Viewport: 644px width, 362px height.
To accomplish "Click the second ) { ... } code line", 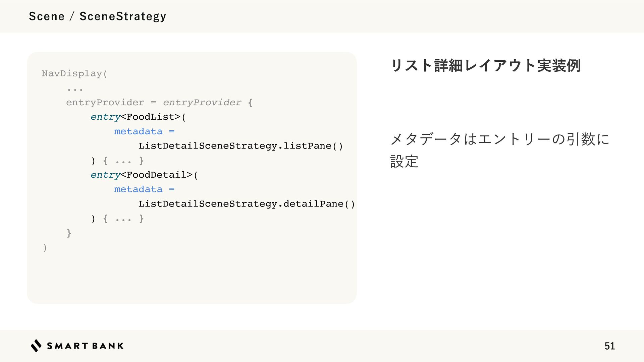I will pyautogui.click(x=117, y=219).
